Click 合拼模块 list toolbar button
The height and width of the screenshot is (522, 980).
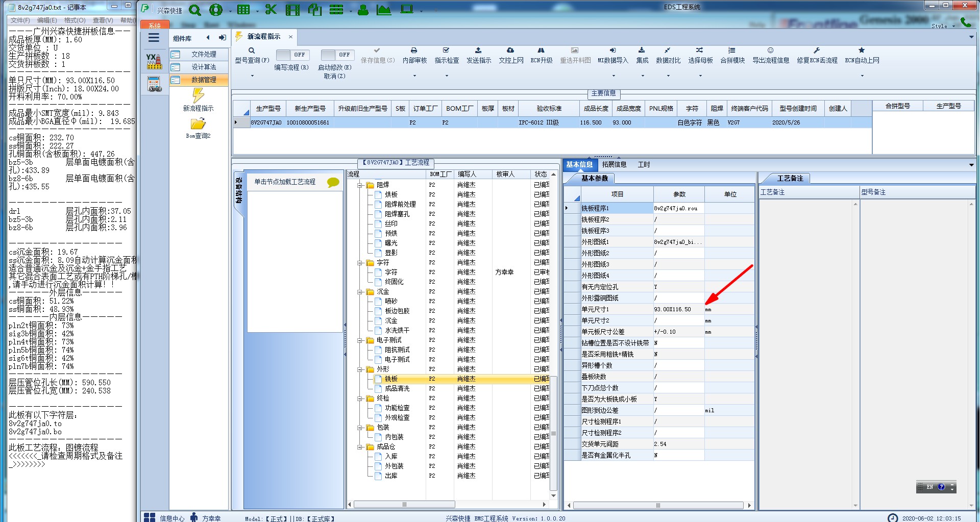[x=732, y=56]
